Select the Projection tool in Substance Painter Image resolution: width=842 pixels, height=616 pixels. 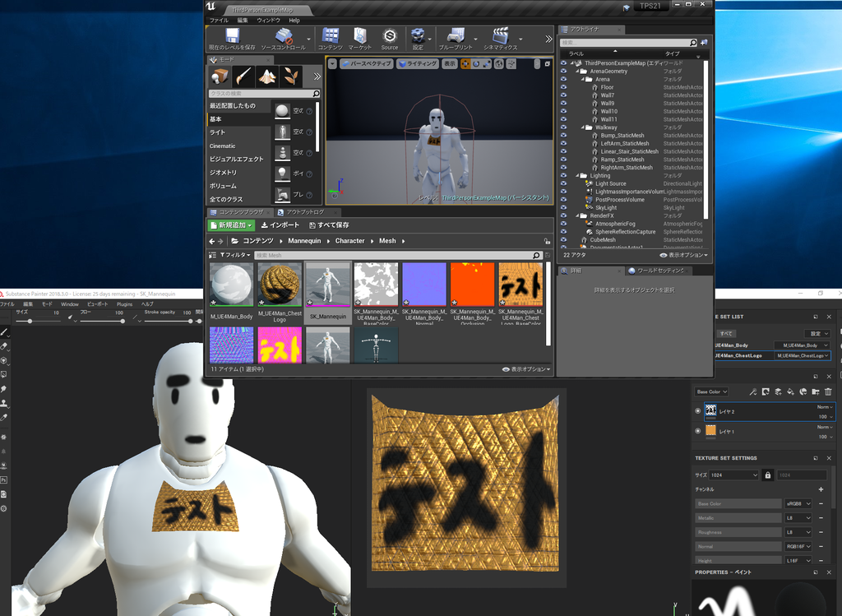pos(4,360)
